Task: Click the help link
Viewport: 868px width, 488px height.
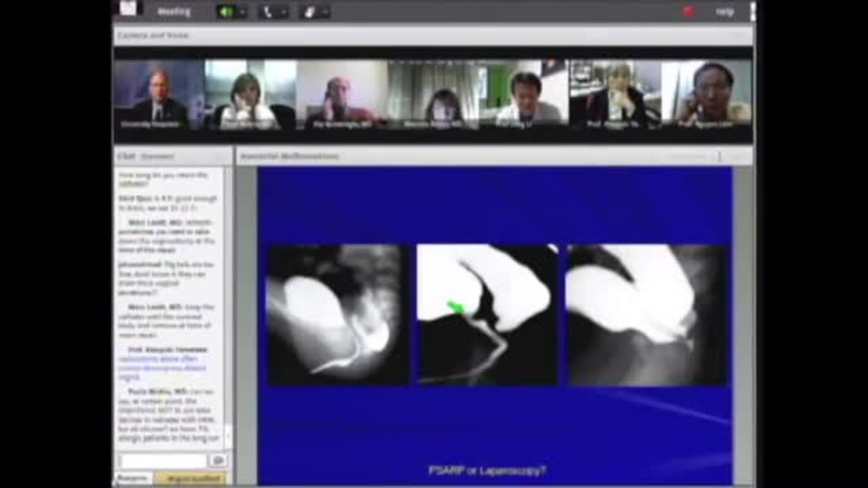Action: click(x=724, y=12)
